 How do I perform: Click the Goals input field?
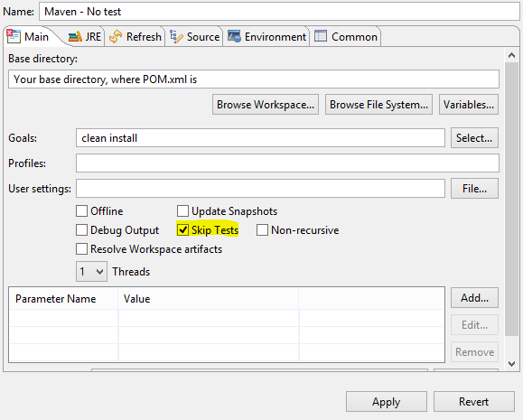click(260, 138)
